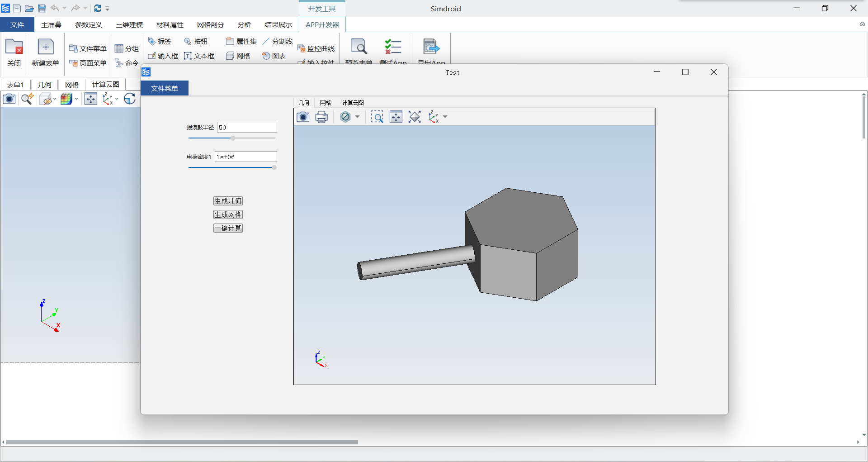Image resolution: width=868 pixels, height=462 pixels.
Task: Insert a 文本框 text box control
Action: [199, 56]
